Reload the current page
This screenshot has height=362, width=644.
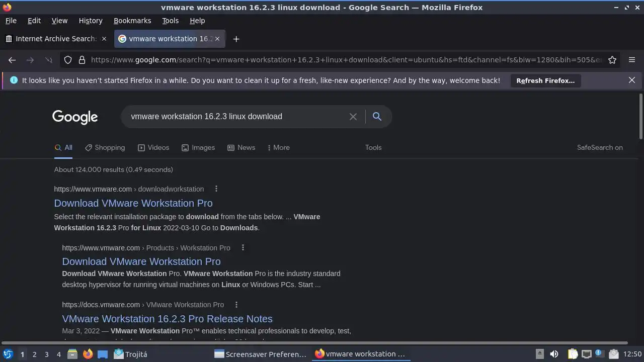[48, 60]
